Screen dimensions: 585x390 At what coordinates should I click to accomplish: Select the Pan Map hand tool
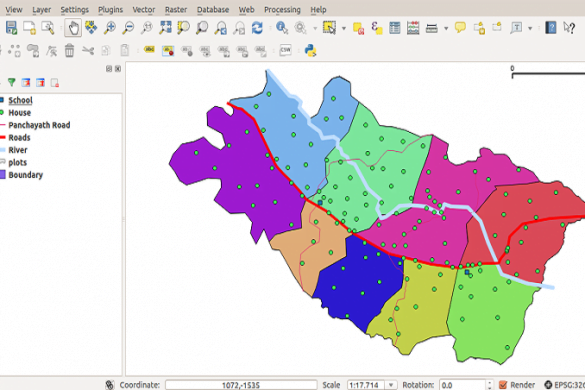pyautogui.click(x=73, y=28)
